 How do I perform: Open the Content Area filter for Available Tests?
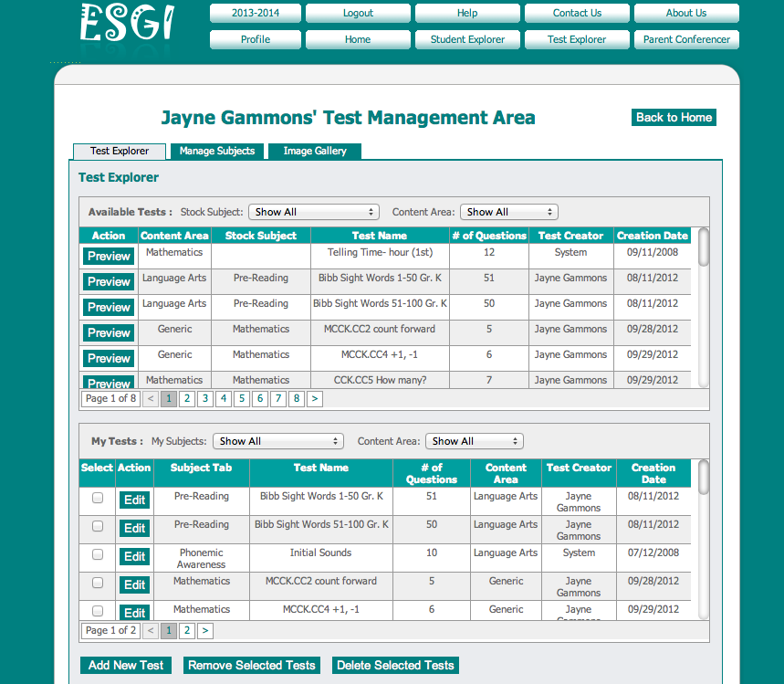point(508,211)
